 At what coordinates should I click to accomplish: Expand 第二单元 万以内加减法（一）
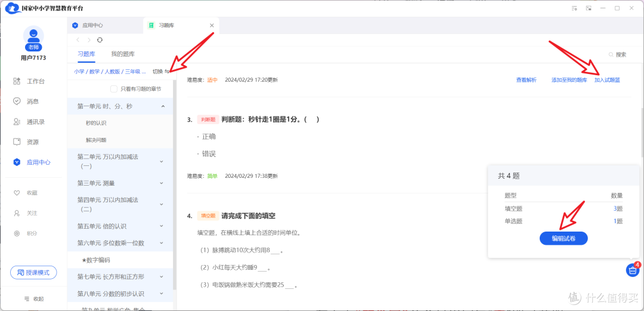(x=162, y=161)
